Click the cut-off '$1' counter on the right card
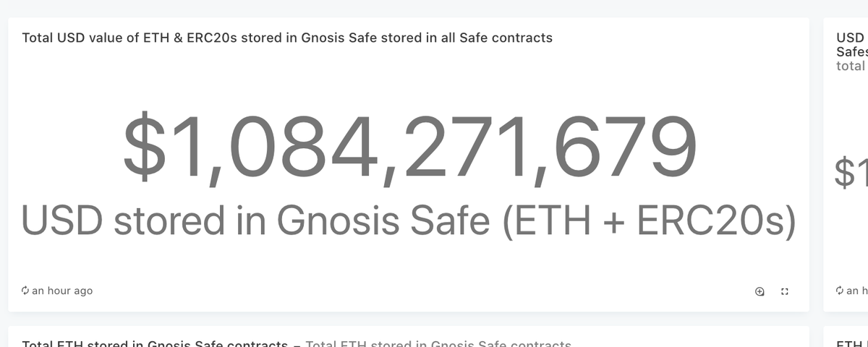 [x=851, y=173]
